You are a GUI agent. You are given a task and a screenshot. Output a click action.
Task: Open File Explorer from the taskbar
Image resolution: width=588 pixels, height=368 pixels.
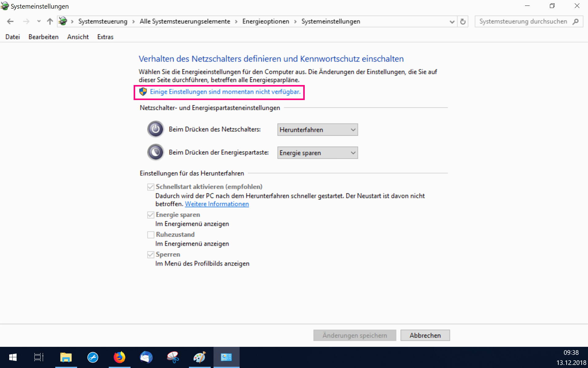66,357
